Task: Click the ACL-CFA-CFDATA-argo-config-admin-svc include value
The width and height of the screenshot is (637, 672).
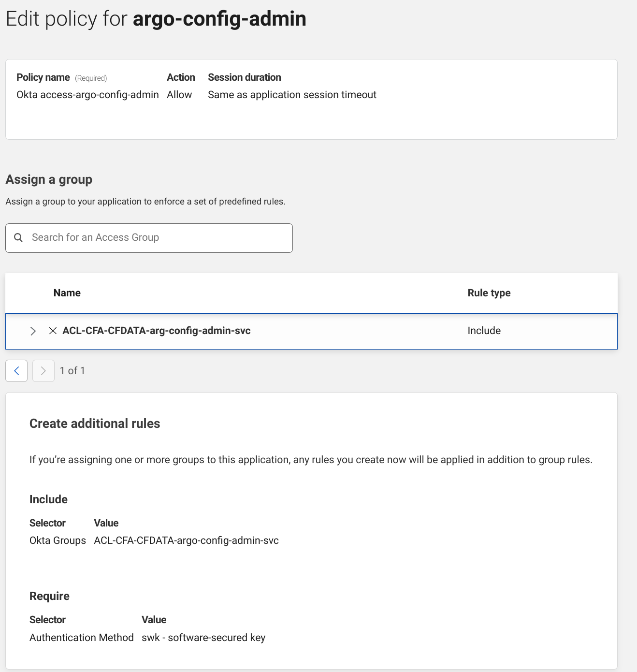Action: click(186, 541)
